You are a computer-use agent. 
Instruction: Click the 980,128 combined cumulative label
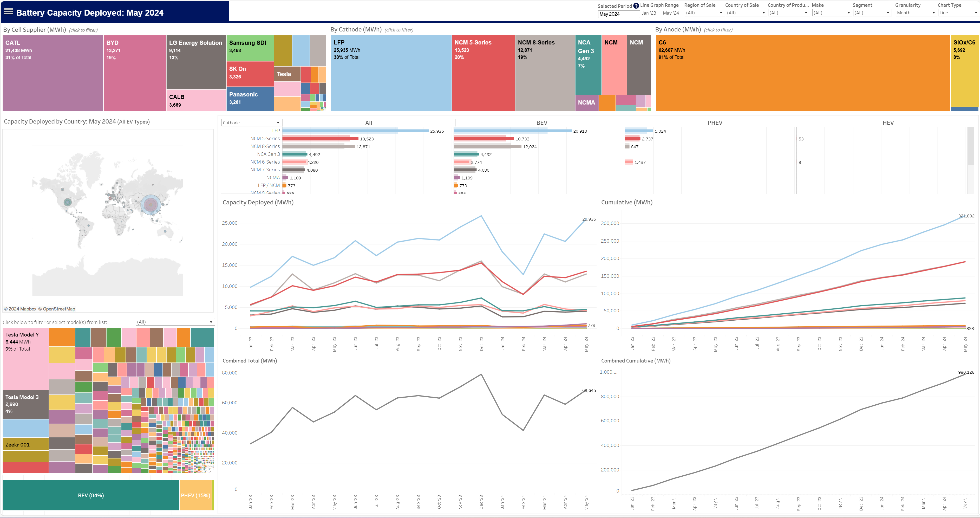(x=966, y=372)
